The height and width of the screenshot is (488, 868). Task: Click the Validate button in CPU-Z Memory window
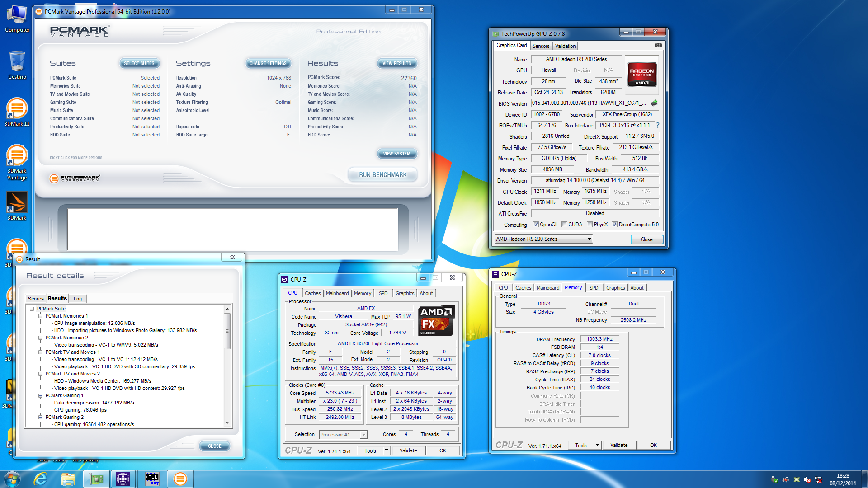(619, 445)
